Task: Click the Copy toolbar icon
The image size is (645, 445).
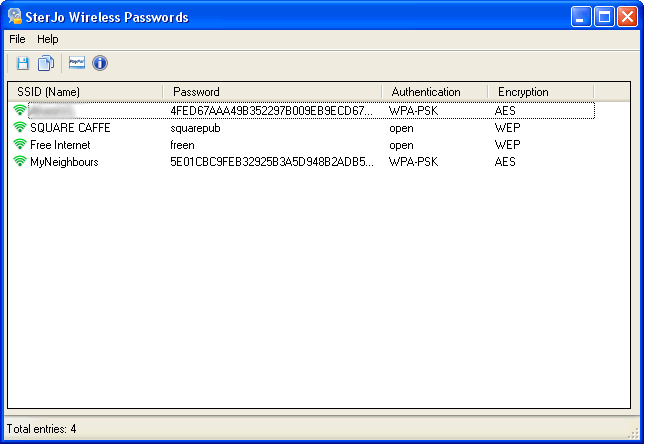Action: [x=46, y=63]
